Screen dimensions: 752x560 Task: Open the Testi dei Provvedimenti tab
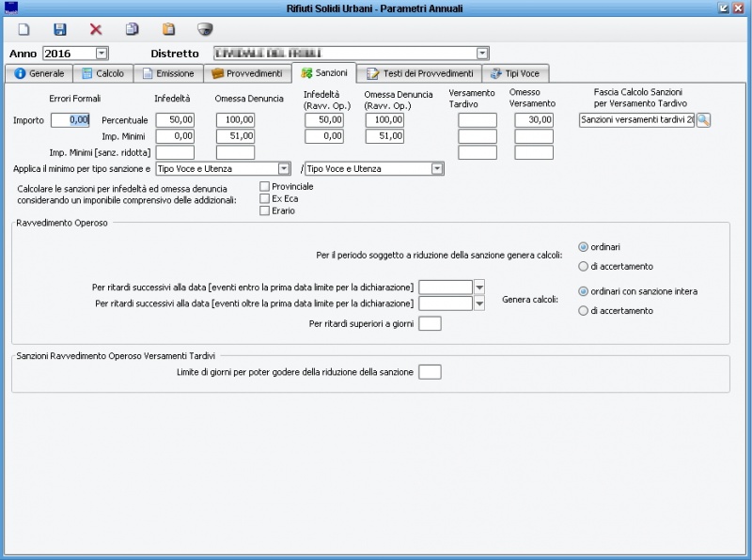[x=419, y=73]
